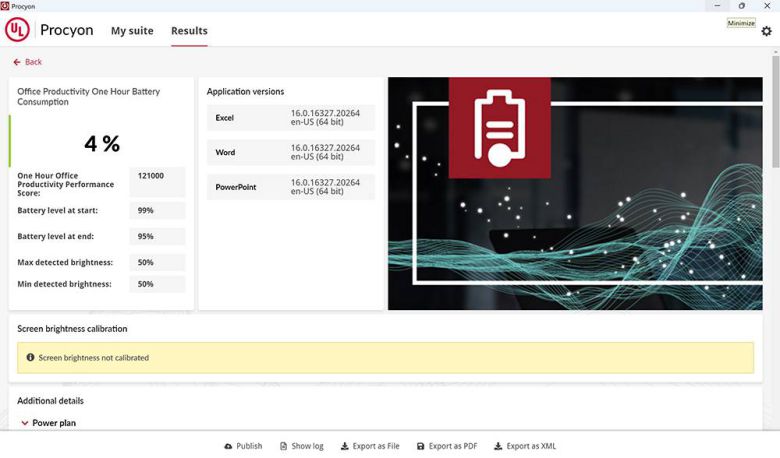
Task: Collapse the Power plan section
Action: click(x=25, y=423)
